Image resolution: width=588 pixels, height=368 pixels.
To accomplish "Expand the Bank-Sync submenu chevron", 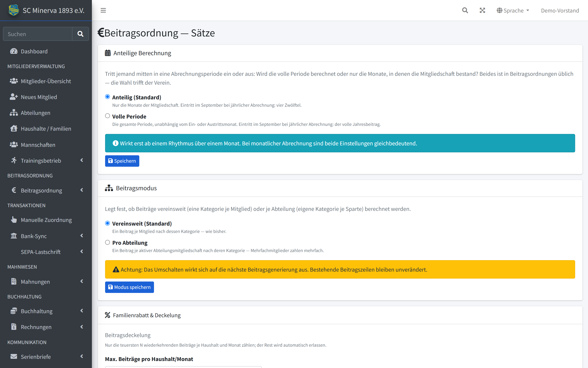I will (82, 236).
